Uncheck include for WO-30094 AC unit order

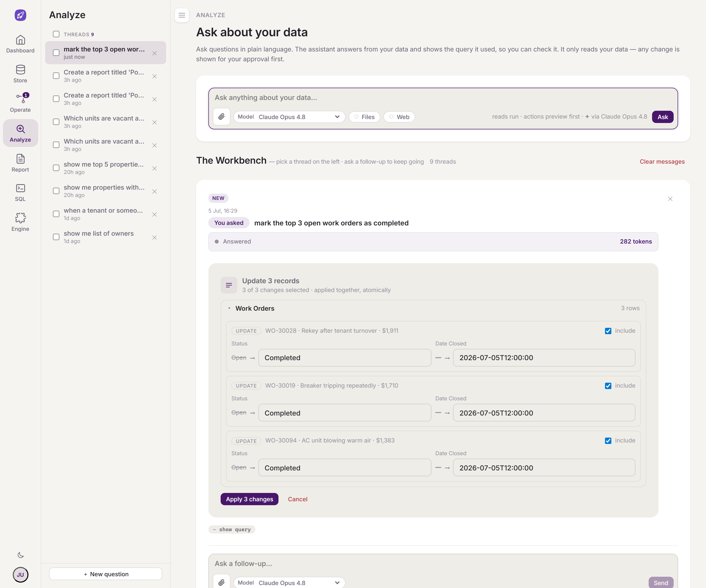[608, 441]
